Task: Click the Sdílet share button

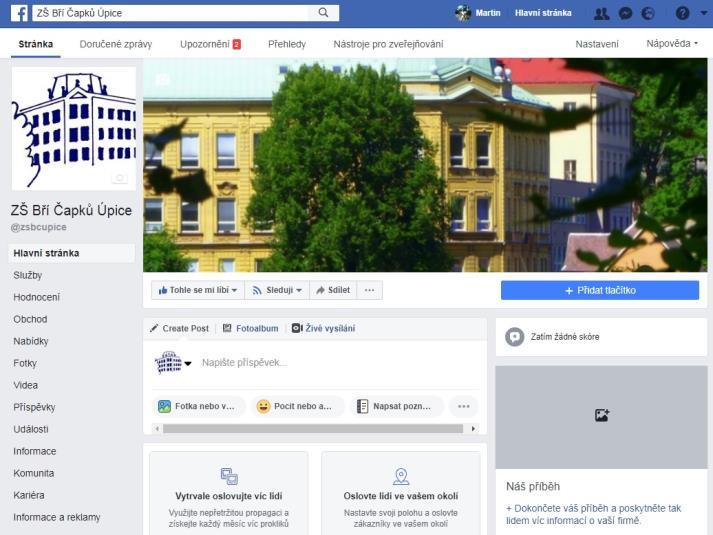Action: pyautogui.click(x=333, y=290)
